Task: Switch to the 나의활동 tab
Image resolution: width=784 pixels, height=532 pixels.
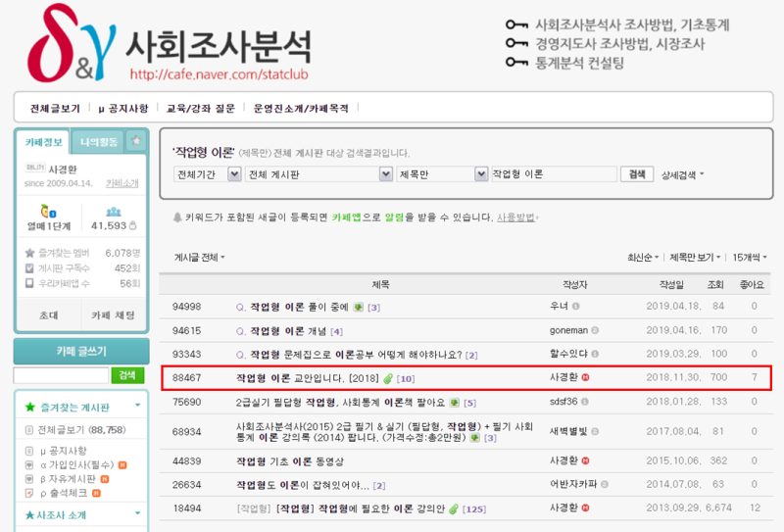Action: tap(99, 142)
